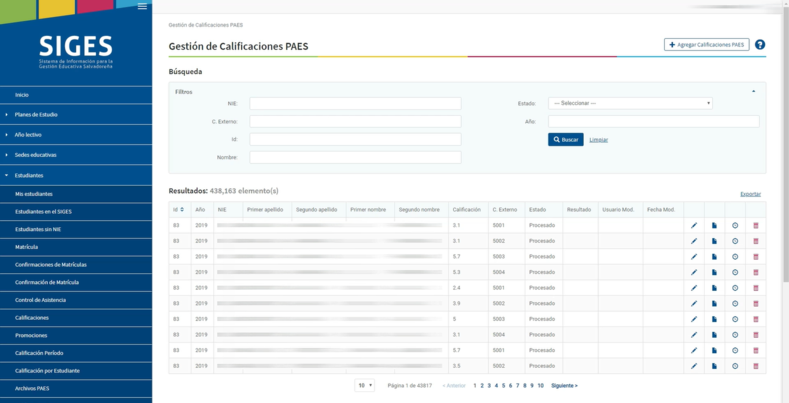Click the Exportar link
The image size is (789, 403).
tap(750, 193)
